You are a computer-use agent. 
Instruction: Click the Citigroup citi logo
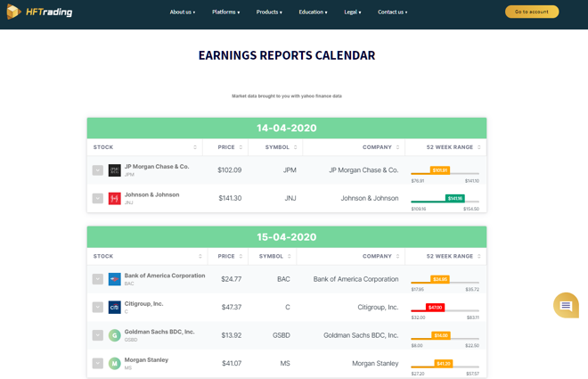[x=114, y=308]
